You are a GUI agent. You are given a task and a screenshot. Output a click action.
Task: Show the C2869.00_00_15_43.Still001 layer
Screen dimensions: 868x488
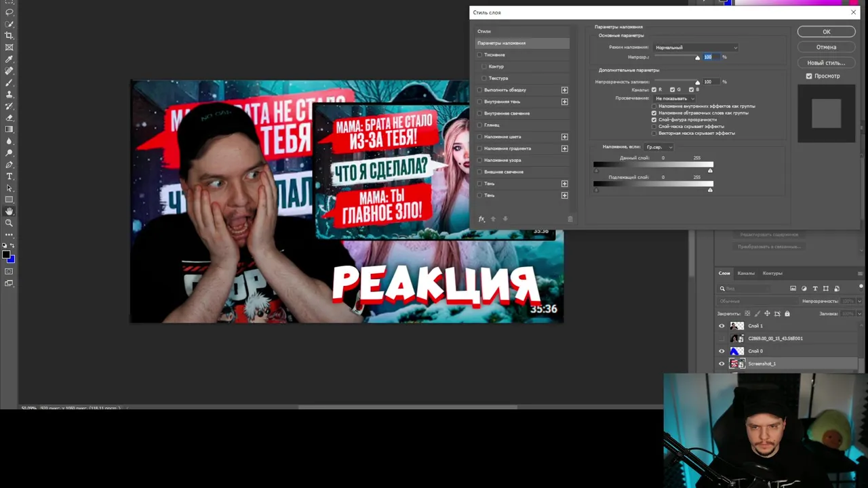(x=722, y=338)
